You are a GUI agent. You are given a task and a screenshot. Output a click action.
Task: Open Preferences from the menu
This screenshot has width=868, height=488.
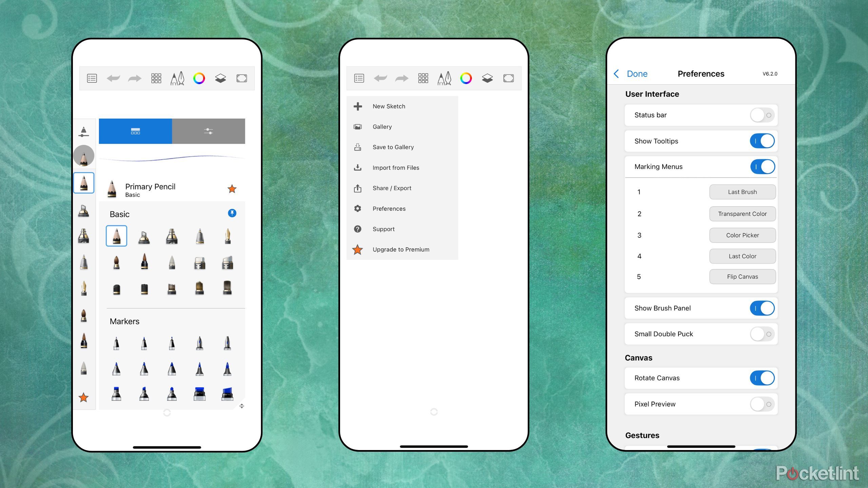[402, 209]
